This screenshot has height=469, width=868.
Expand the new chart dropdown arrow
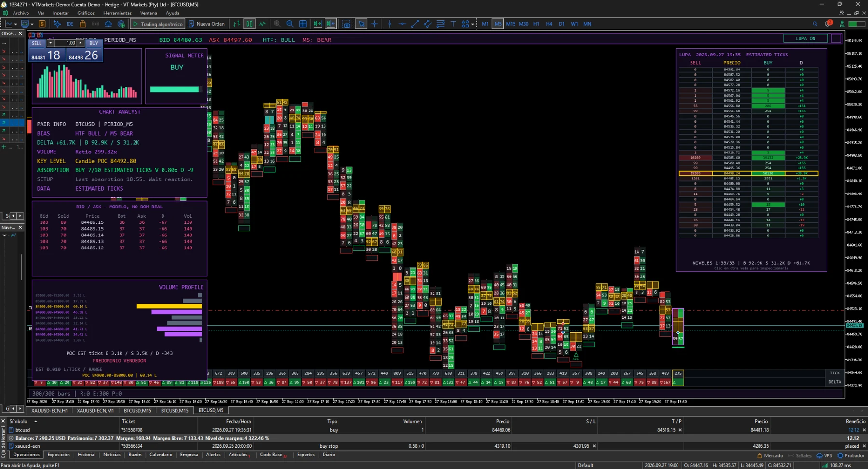pyautogui.click(x=15, y=24)
